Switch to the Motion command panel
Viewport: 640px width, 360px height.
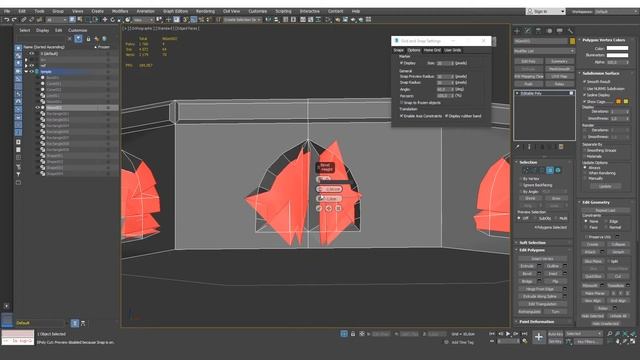tap(549, 31)
